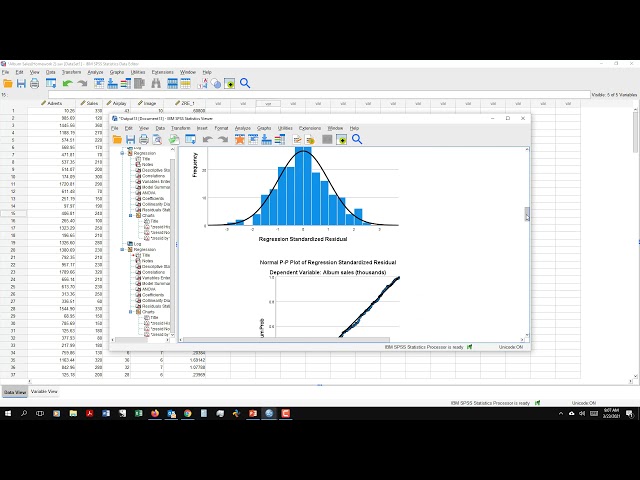
Task: Click the Export output icon in the Viewer
Action: (174, 140)
